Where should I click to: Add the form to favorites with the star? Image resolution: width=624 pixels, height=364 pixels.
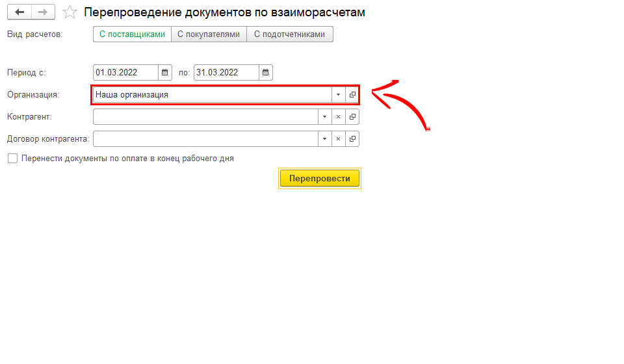pos(71,12)
